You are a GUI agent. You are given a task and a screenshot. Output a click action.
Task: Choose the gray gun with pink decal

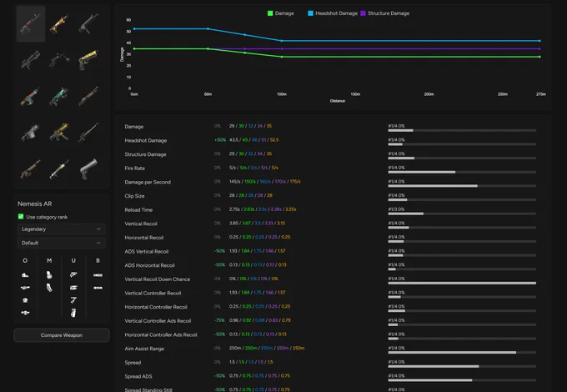pyautogui.click(x=31, y=133)
